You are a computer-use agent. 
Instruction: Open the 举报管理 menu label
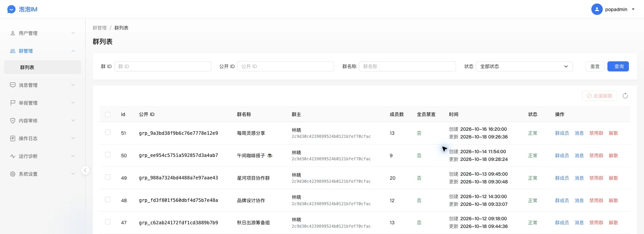[x=28, y=103]
